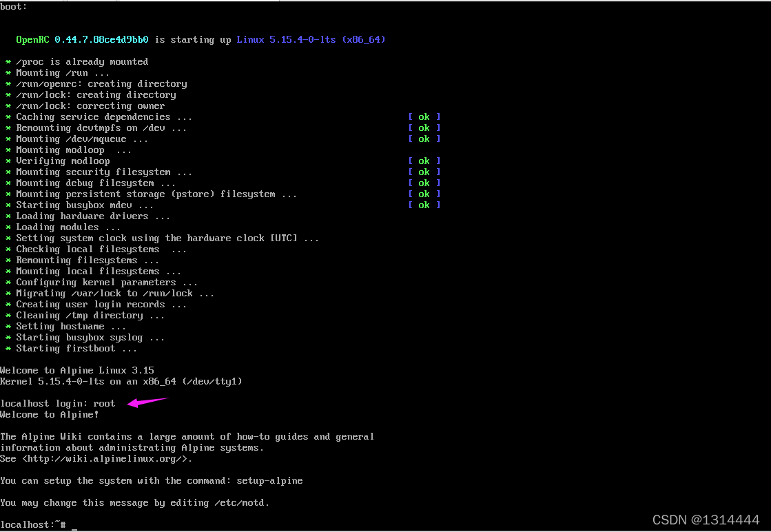Click 'information about administrating Alpine systems' line

[132, 448]
